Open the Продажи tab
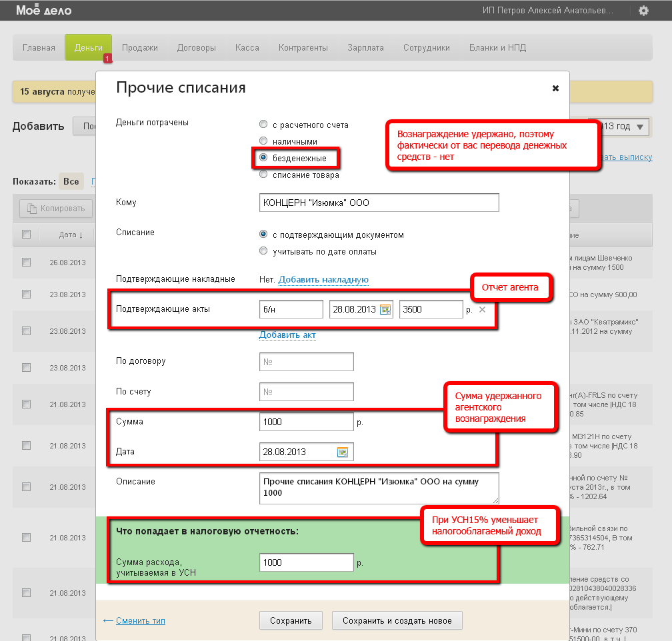The height and width of the screenshot is (641, 672). tap(140, 48)
